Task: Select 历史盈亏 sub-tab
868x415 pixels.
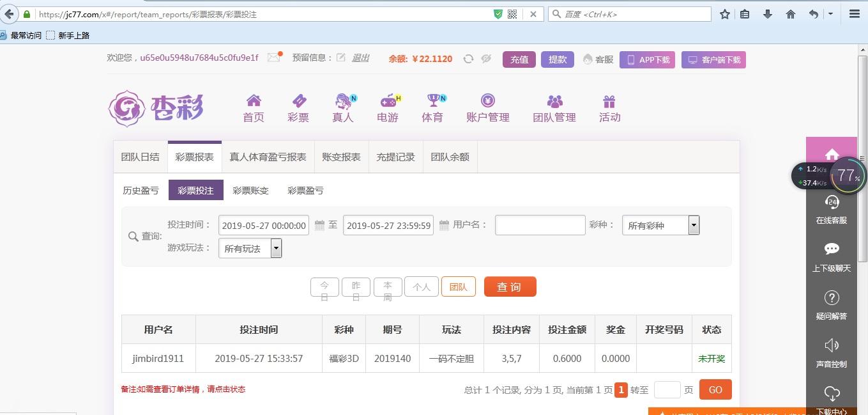Action: click(x=141, y=191)
